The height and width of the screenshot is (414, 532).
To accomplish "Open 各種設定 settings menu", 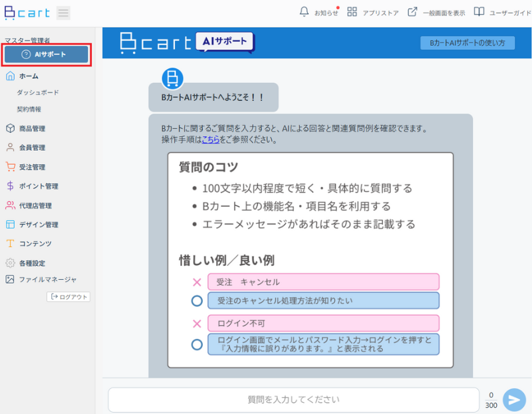I will (x=32, y=263).
